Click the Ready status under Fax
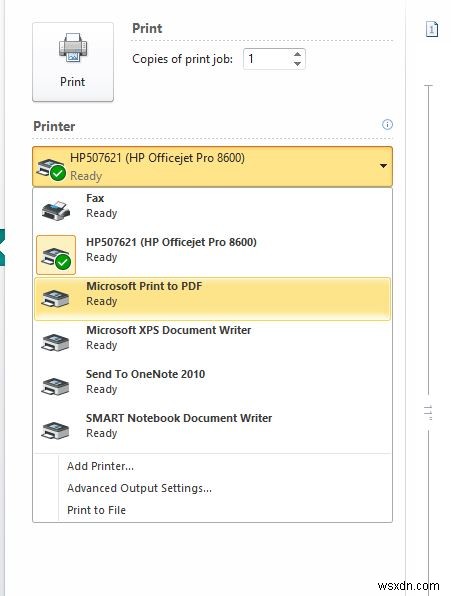This screenshot has width=451, height=596. 101,213
